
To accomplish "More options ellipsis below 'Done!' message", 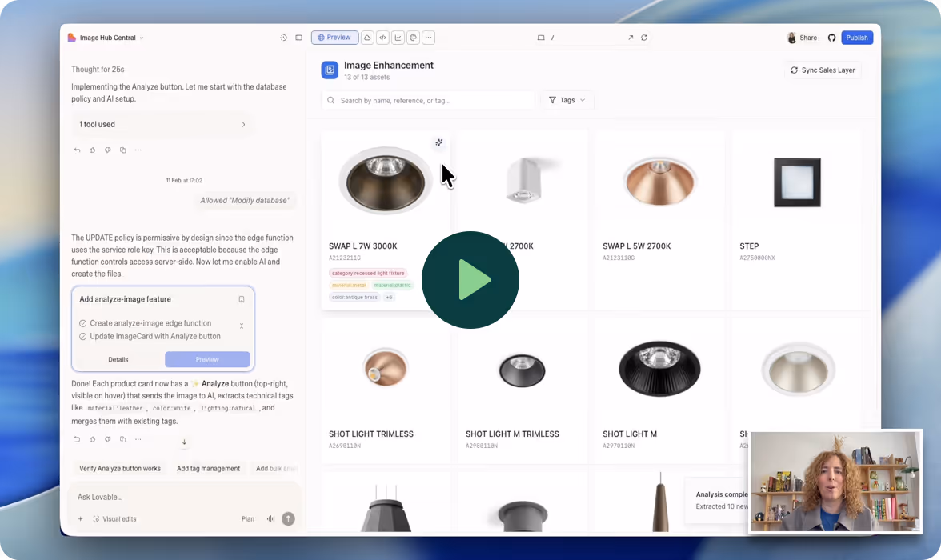I will [x=138, y=439].
